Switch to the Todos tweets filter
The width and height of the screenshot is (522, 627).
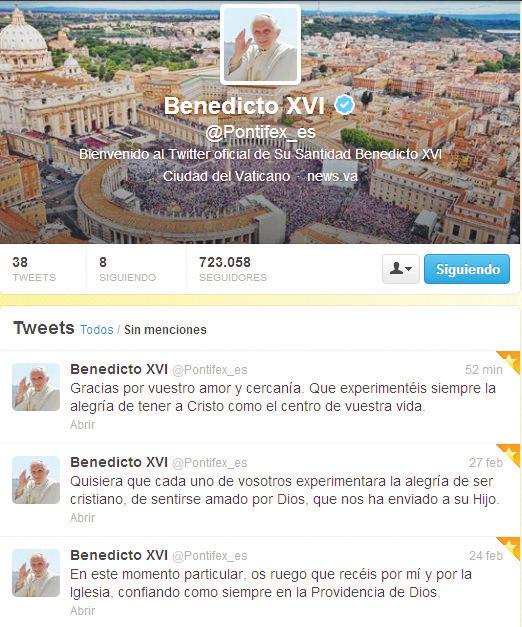97,330
